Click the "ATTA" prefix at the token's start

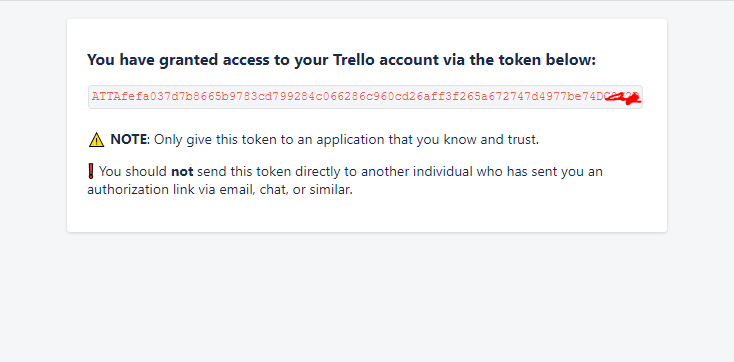point(103,97)
